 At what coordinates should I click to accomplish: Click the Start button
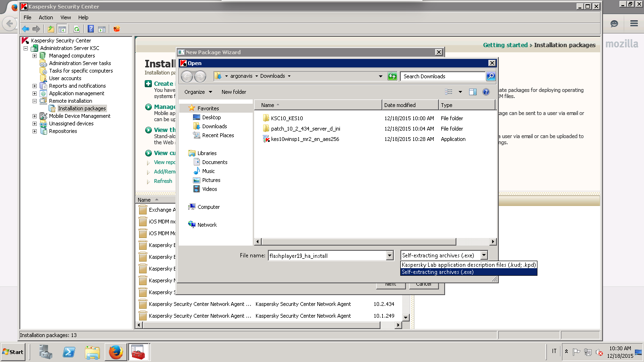click(x=13, y=352)
